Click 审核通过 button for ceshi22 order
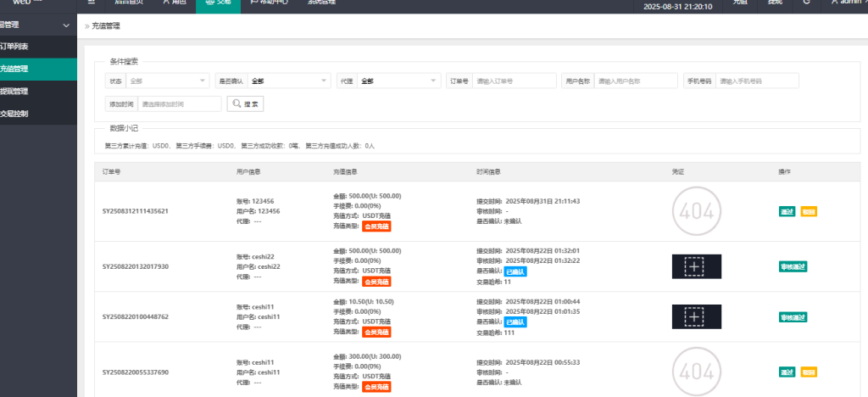868x397 pixels. tap(793, 266)
